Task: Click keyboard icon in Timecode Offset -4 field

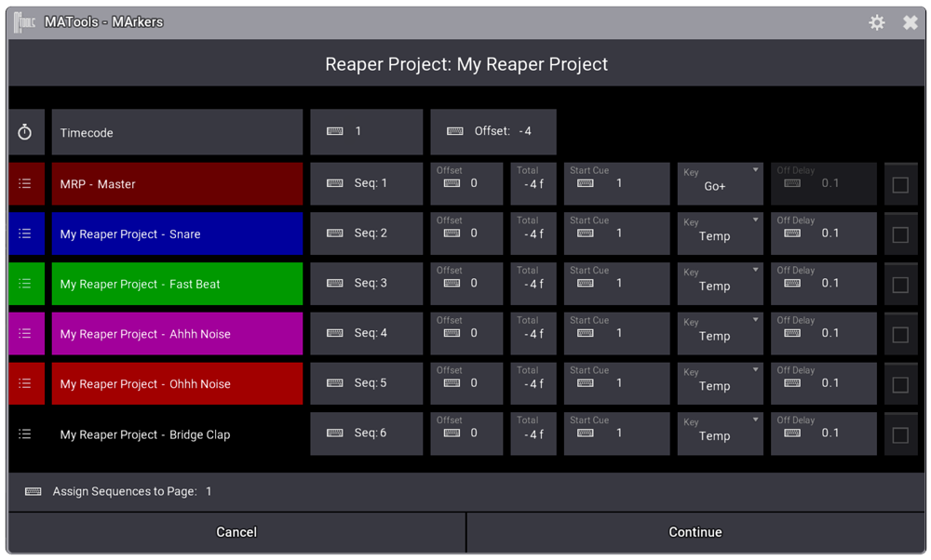Action: coord(455,131)
